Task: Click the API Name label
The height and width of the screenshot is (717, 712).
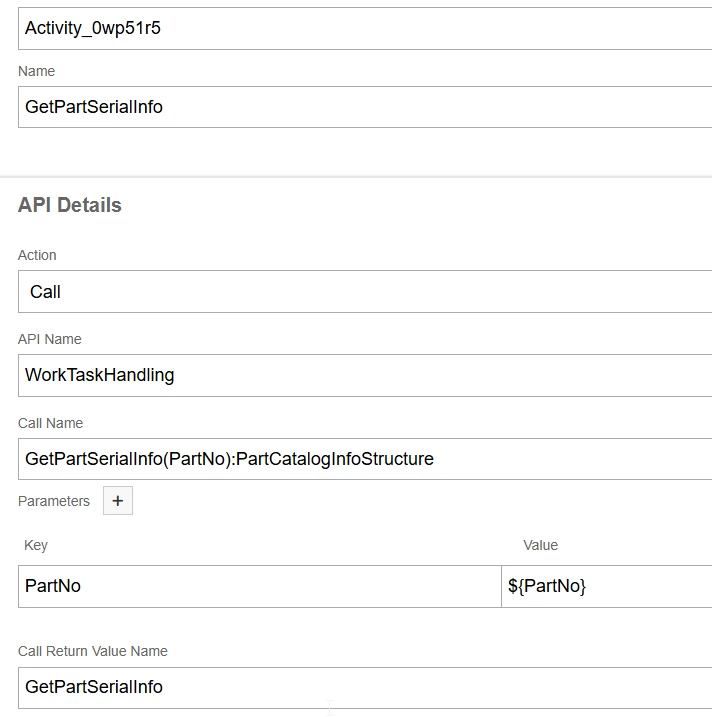Action: point(50,339)
